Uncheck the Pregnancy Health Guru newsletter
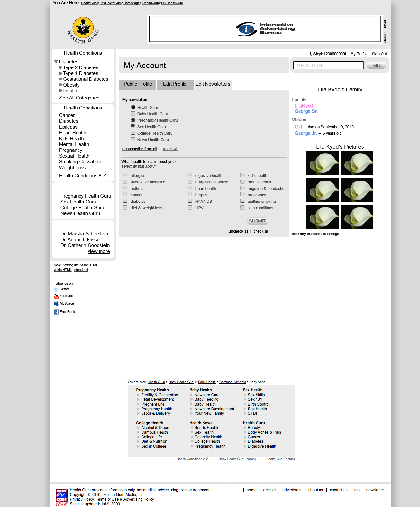This screenshot has width=420, height=507. coord(133,120)
